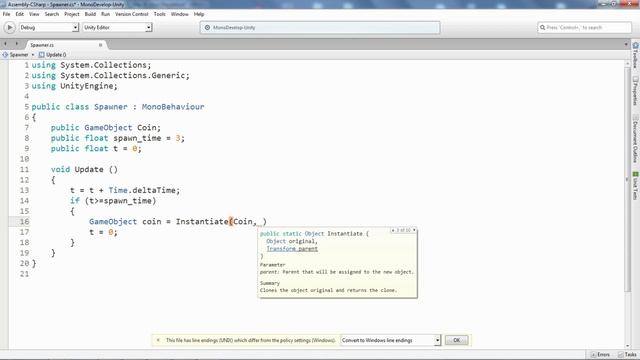The width and height of the screenshot is (640, 360).
Task: Open the File menu
Action: 7,14
